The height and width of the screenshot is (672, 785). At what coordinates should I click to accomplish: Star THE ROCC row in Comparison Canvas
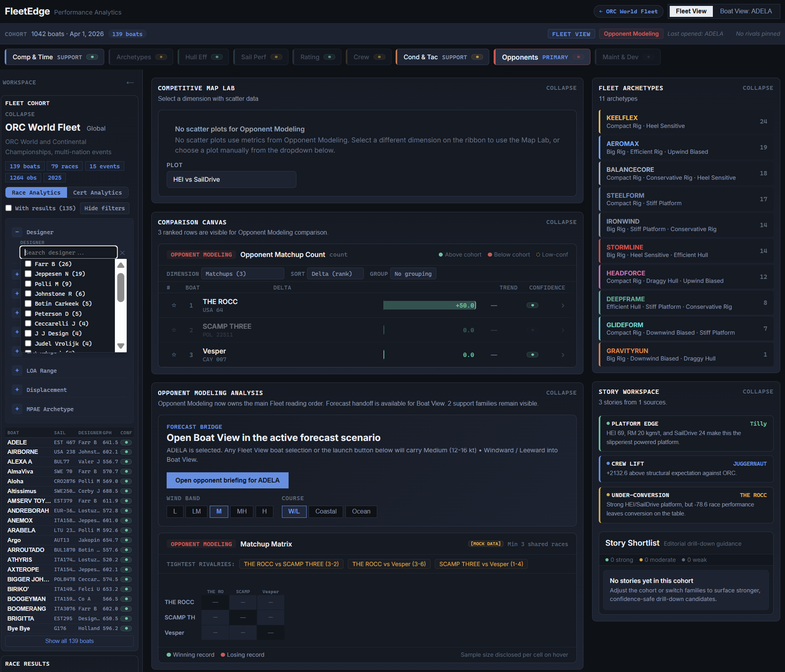pos(174,305)
